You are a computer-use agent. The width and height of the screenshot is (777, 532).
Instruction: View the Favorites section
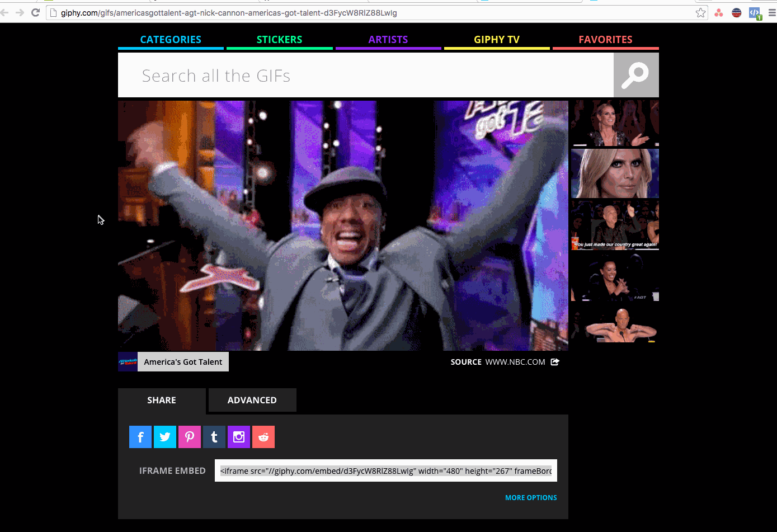pyautogui.click(x=606, y=40)
